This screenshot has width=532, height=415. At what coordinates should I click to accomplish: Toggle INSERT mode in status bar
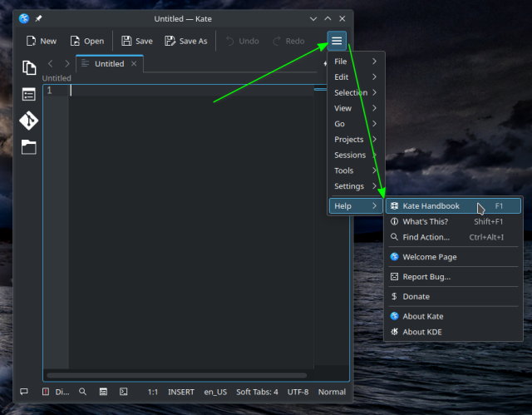click(x=181, y=392)
